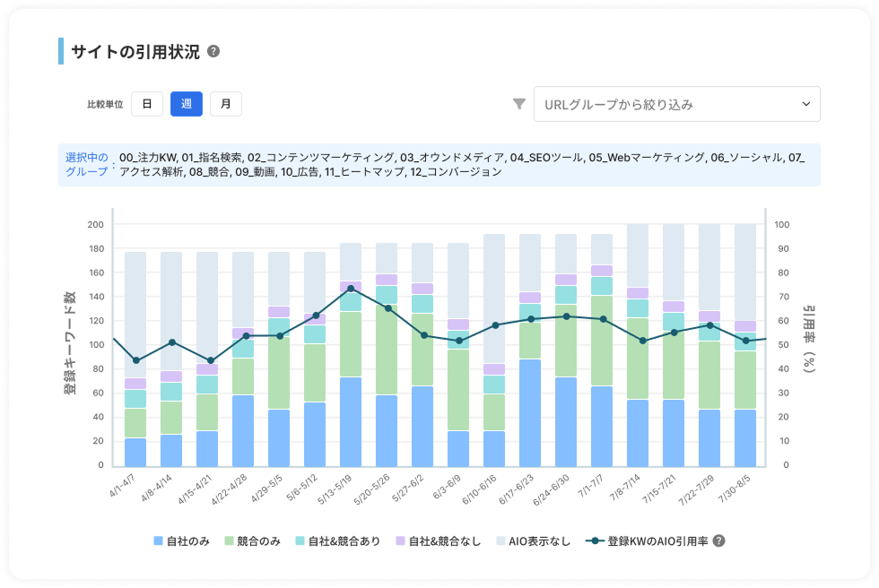Toggle 自社&競合あり legend series

344,540
